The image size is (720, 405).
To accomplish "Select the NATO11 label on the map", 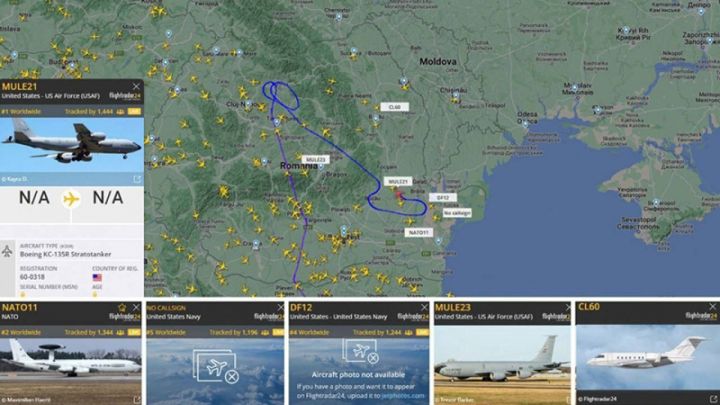I will 418,233.
